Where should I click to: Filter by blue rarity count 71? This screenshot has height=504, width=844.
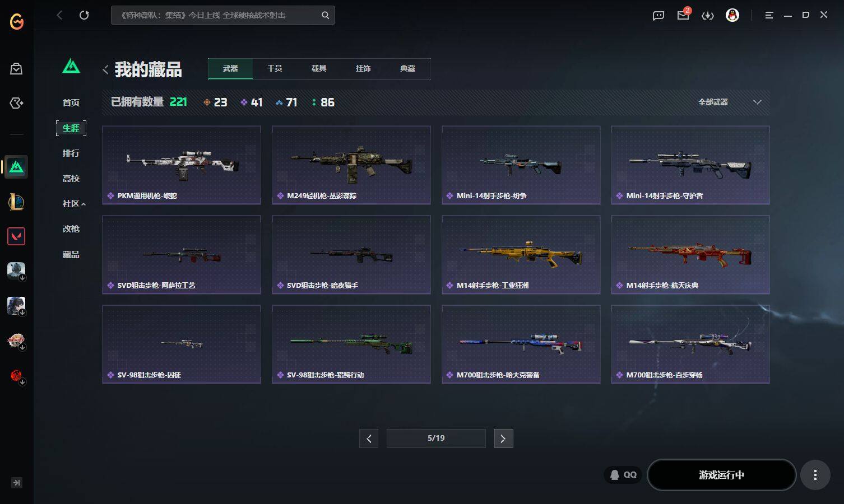tap(286, 102)
